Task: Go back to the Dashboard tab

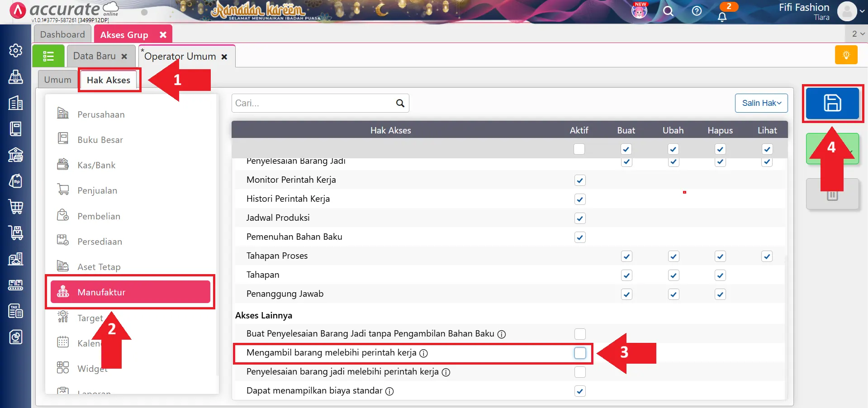Action: 62,34
